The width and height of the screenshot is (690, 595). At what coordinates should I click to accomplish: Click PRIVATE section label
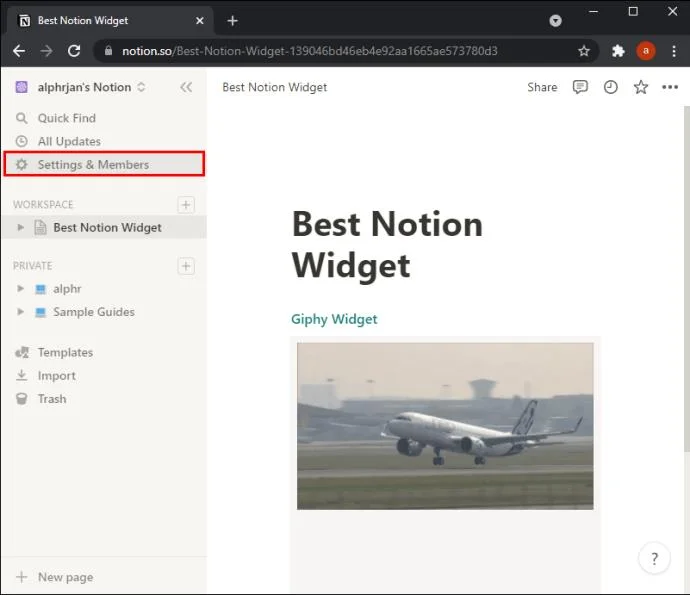coord(33,266)
